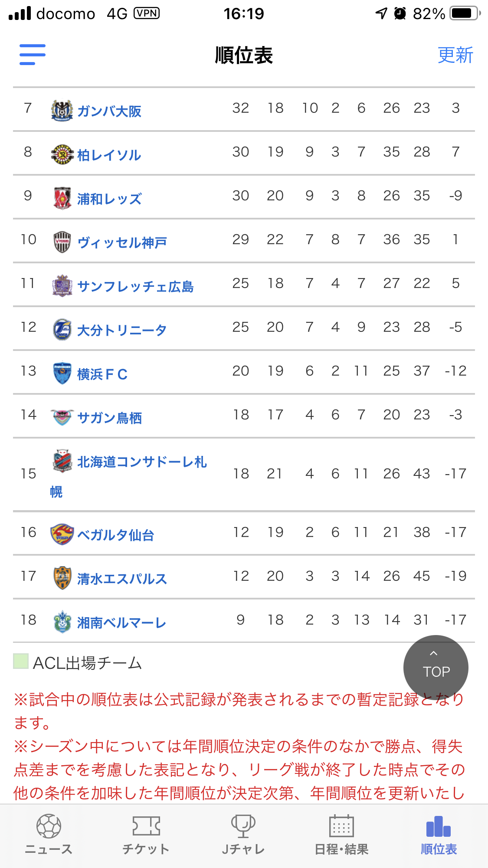The width and height of the screenshot is (488, 868).
Task: Tap the Yokohama FC team crest
Action: tap(62, 373)
